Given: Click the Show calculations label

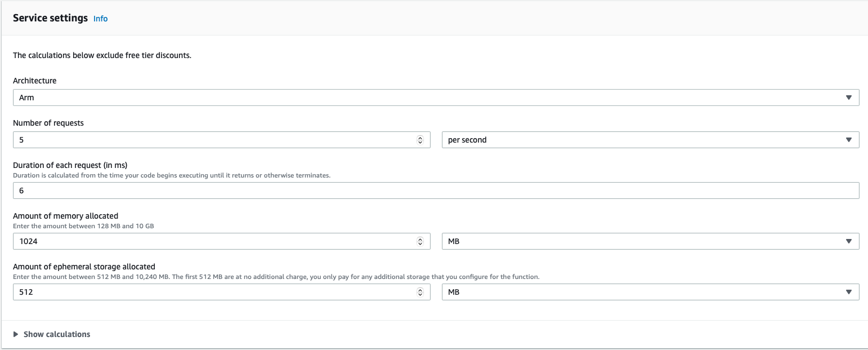Looking at the screenshot, I should (56, 334).
